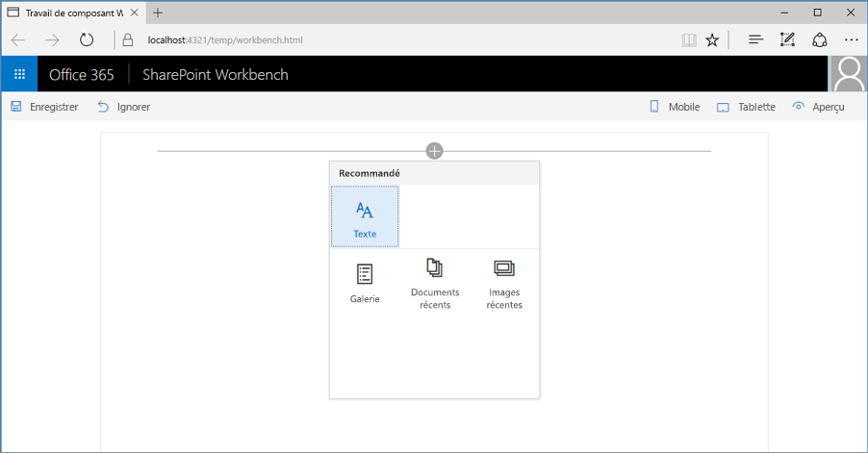Go forward in the browser
The image size is (868, 453).
[x=52, y=39]
